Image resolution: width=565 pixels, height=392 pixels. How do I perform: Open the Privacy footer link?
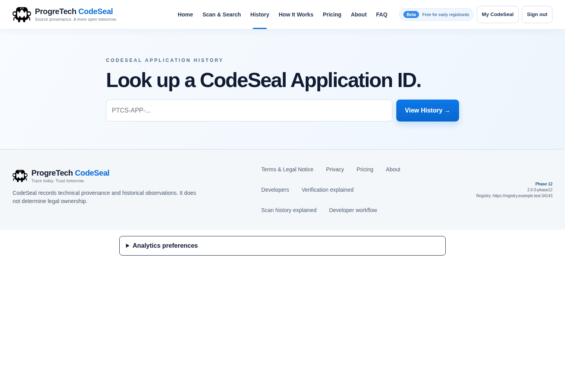coord(335,169)
